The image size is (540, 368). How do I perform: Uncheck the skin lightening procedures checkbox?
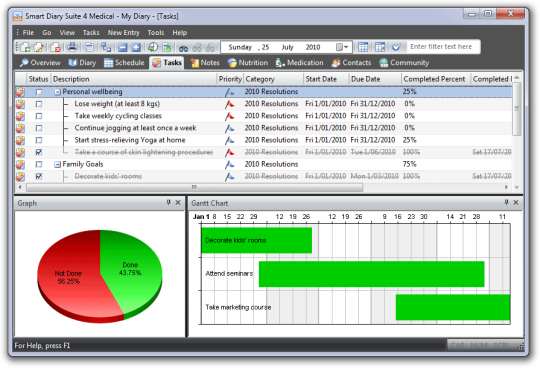[x=39, y=152]
